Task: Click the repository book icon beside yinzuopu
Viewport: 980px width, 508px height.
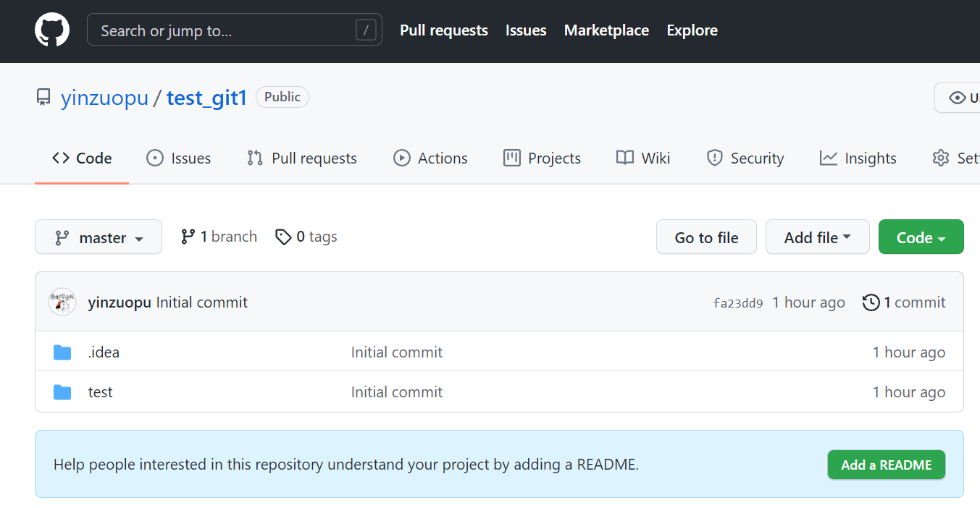Action: tap(43, 97)
